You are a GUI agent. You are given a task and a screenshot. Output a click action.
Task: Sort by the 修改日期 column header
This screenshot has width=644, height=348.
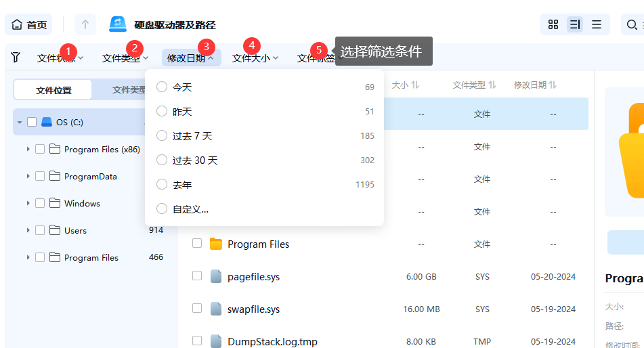(x=535, y=85)
